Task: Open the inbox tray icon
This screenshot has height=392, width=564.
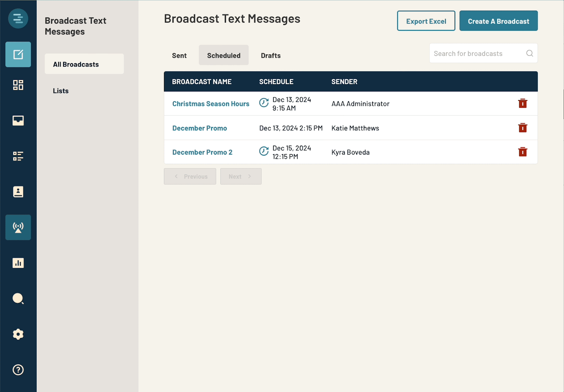Action: (18, 120)
